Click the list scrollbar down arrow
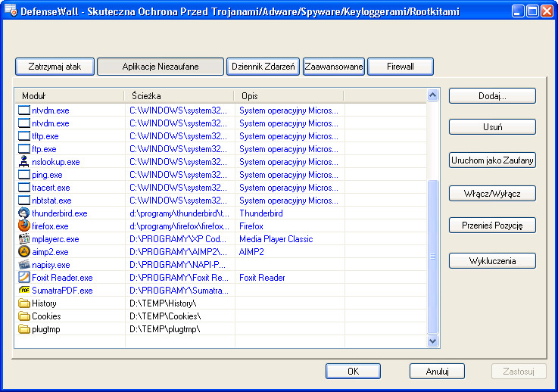The height and width of the screenshot is (392, 558). (433, 341)
